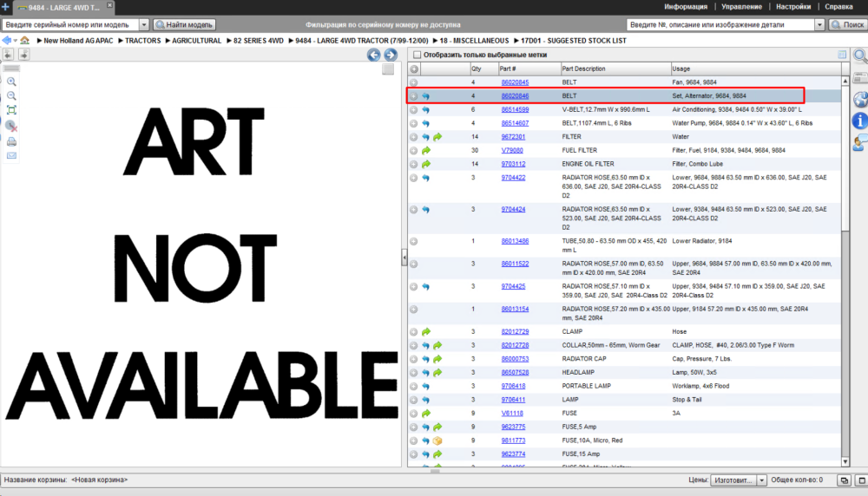This screenshot has width=868, height=496.
Task: Fit illustration to window icon
Action: (x=11, y=110)
